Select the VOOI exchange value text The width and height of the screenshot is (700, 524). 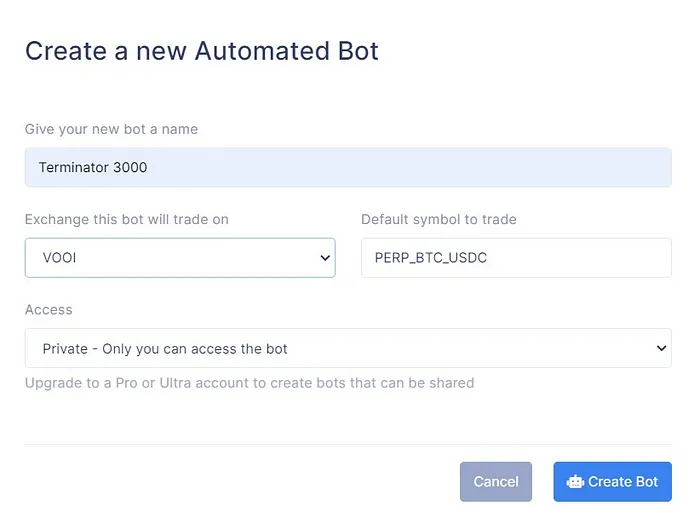pos(61,258)
